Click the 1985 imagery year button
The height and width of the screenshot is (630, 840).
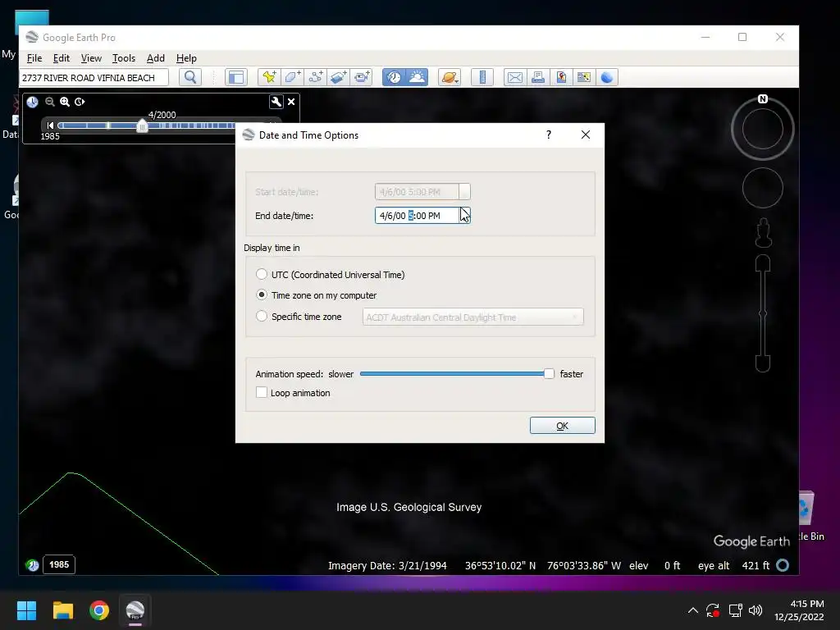coord(59,564)
